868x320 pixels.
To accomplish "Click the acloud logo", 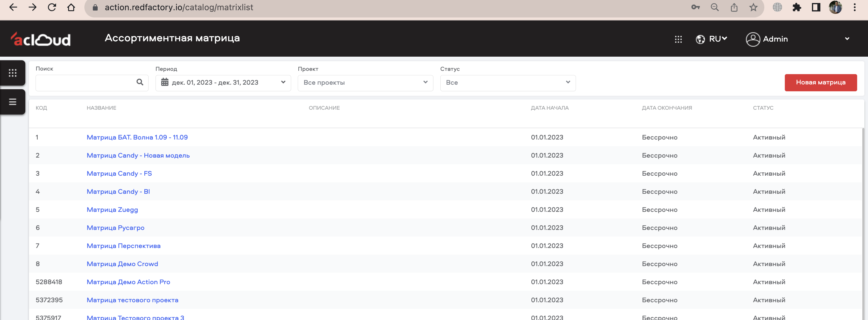I will [x=40, y=39].
